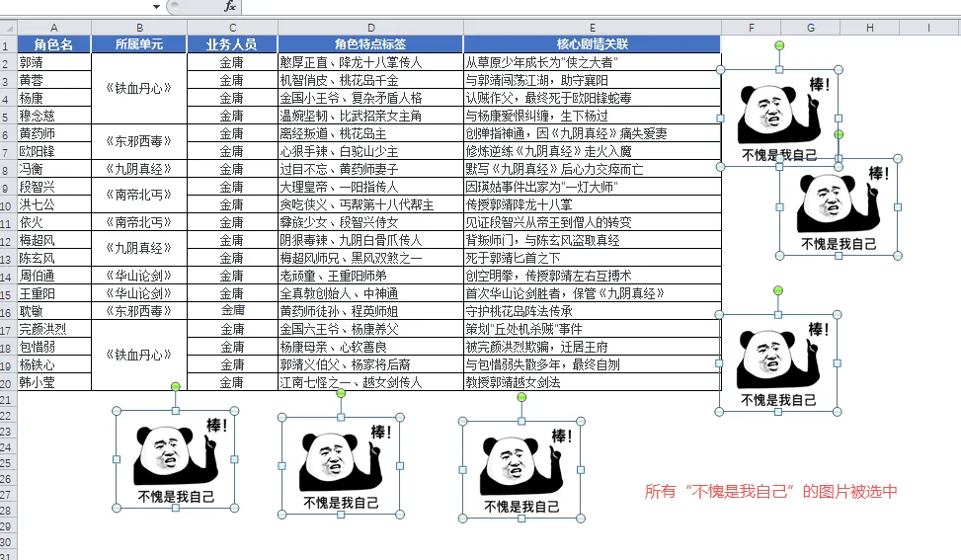961x560 pixels.
Task: Select the cell containing 陈玄风
Action: pyautogui.click(x=54, y=258)
